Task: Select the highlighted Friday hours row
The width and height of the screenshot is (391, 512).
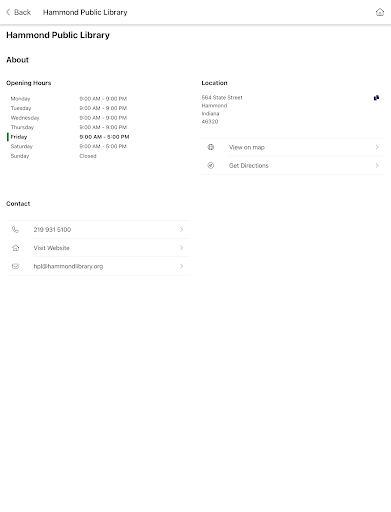Action: click(x=68, y=137)
